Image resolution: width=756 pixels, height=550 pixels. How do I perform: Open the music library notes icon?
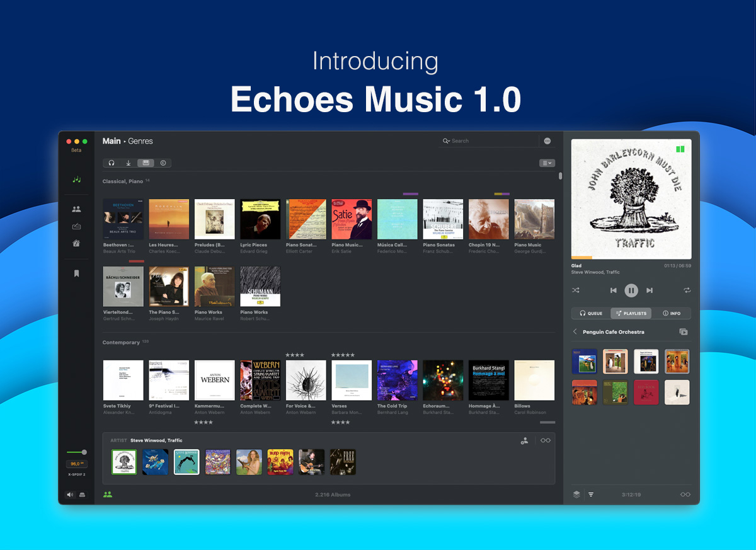pos(76,180)
